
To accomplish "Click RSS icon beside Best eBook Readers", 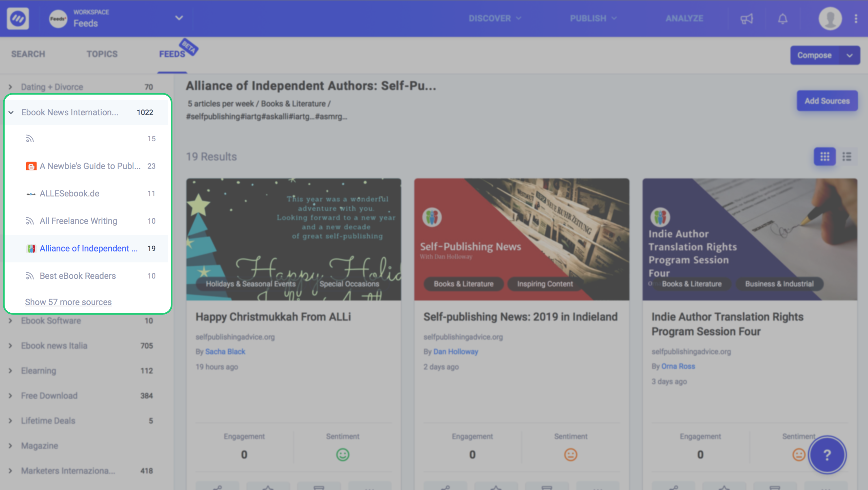I will pyautogui.click(x=30, y=276).
